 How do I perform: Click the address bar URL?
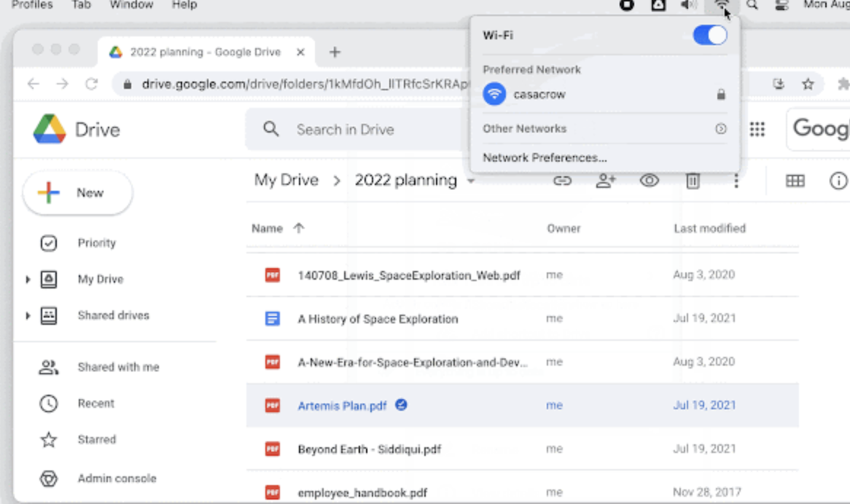305,84
